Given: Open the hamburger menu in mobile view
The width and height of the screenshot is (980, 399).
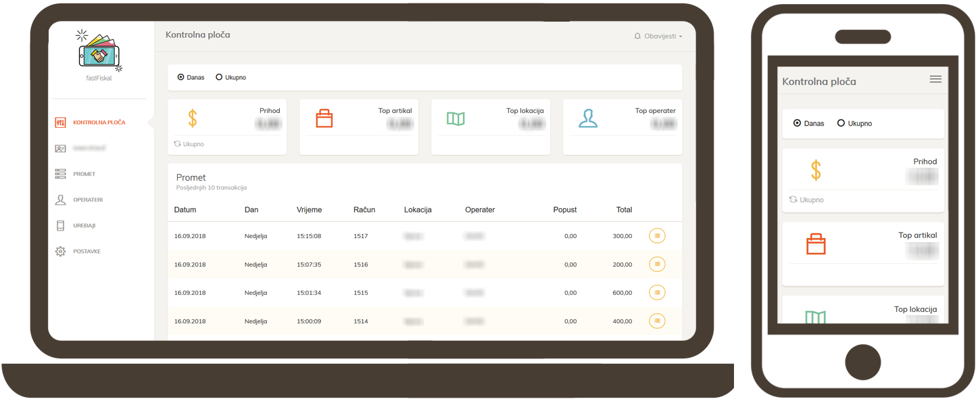Looking at the screenshot, I should point(935,79).
